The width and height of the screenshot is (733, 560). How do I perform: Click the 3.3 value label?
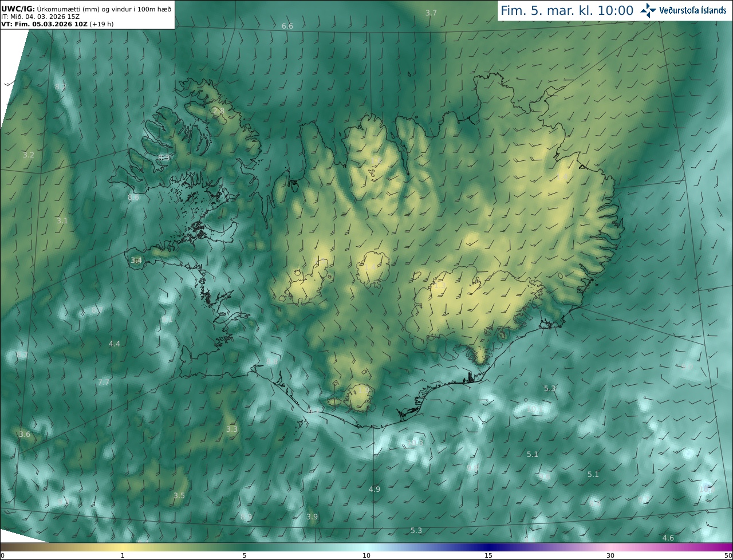point(232,429)
